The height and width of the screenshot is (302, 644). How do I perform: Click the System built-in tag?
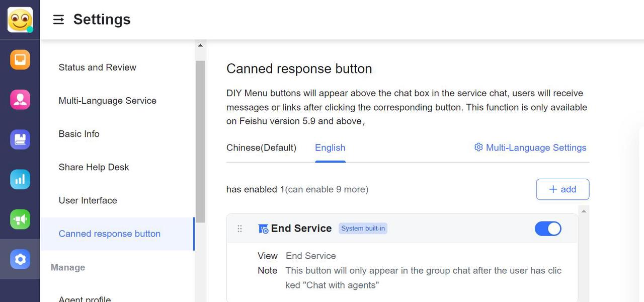coord(363,229)
